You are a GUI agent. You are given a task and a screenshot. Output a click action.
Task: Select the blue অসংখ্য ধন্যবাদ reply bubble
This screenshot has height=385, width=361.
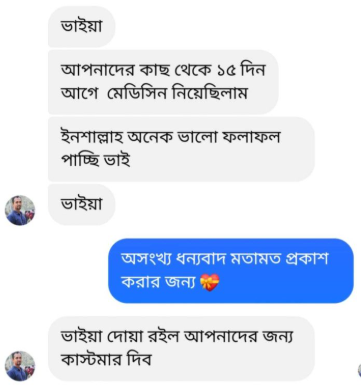(x=231, y=271)
